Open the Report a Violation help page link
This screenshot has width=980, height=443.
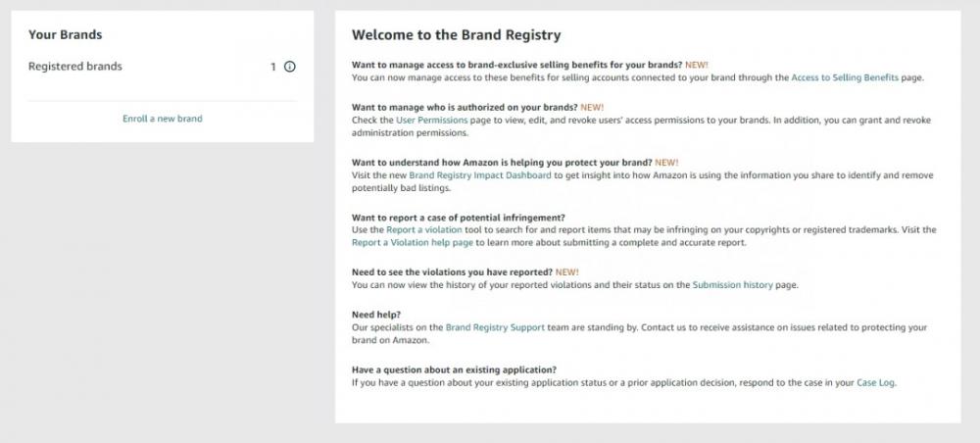pyautogui.click(x=413, y=242)
